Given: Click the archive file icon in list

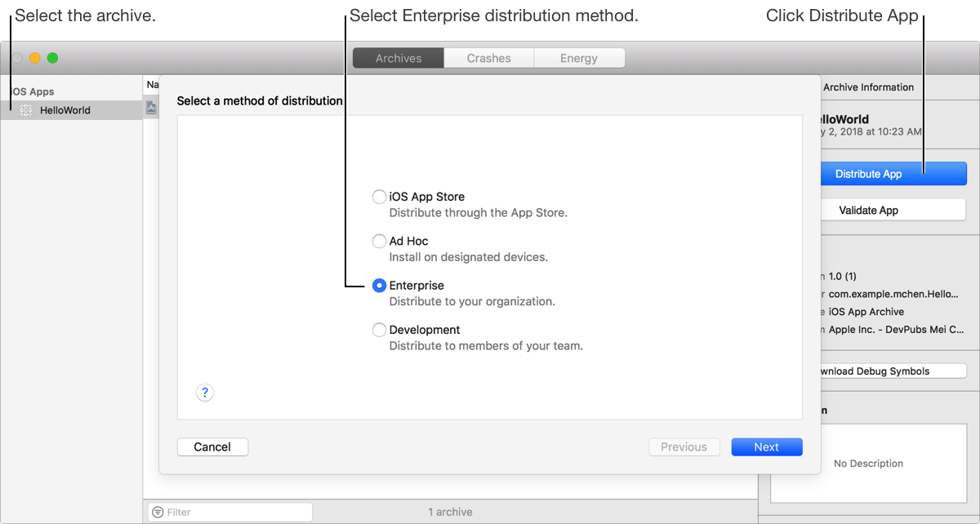Looking at the screenshot, I should (151, 107).
